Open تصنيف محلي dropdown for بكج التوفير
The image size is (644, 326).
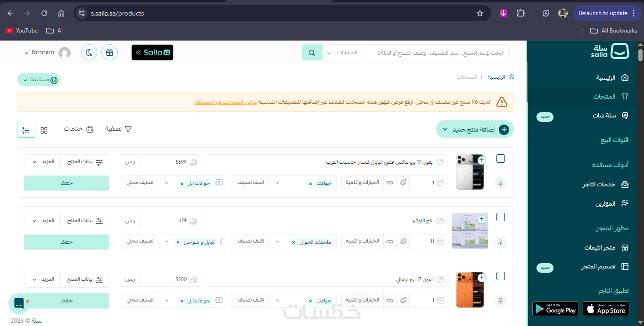coord(165,241)
